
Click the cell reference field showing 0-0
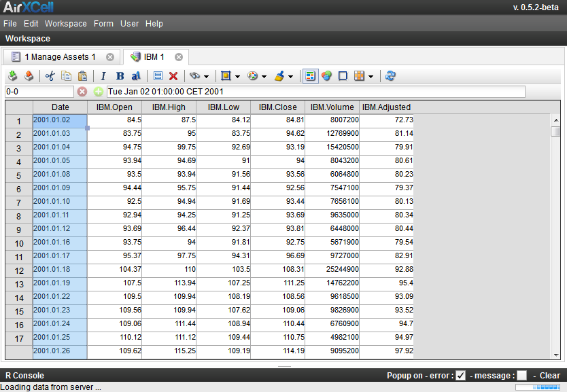[39, 92]
